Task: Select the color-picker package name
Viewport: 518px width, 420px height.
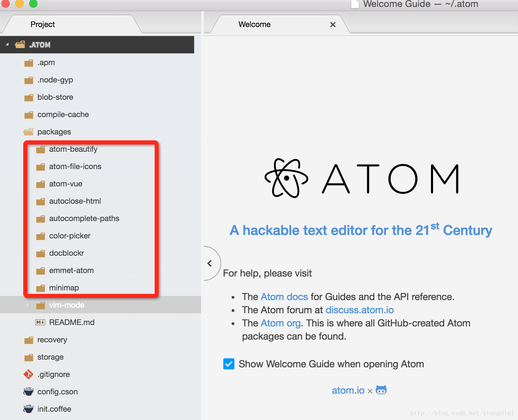Action: [70, 236]
